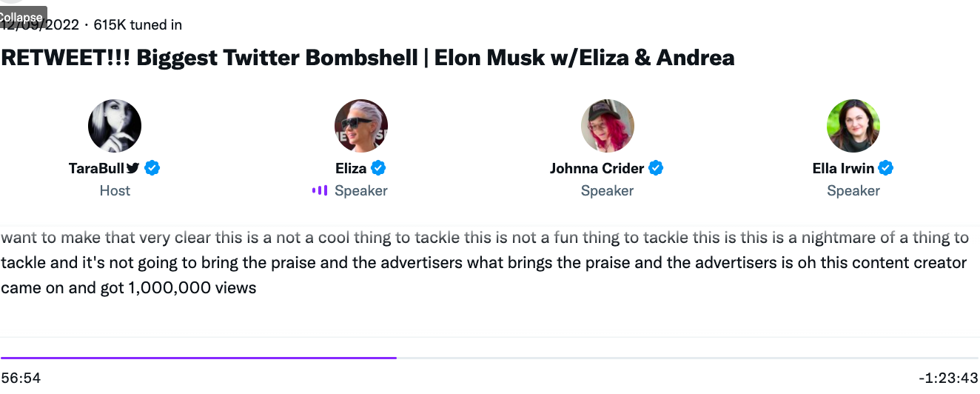Click the Ella Irwin name link
The image size is (980, 394).
coord(843,168)
